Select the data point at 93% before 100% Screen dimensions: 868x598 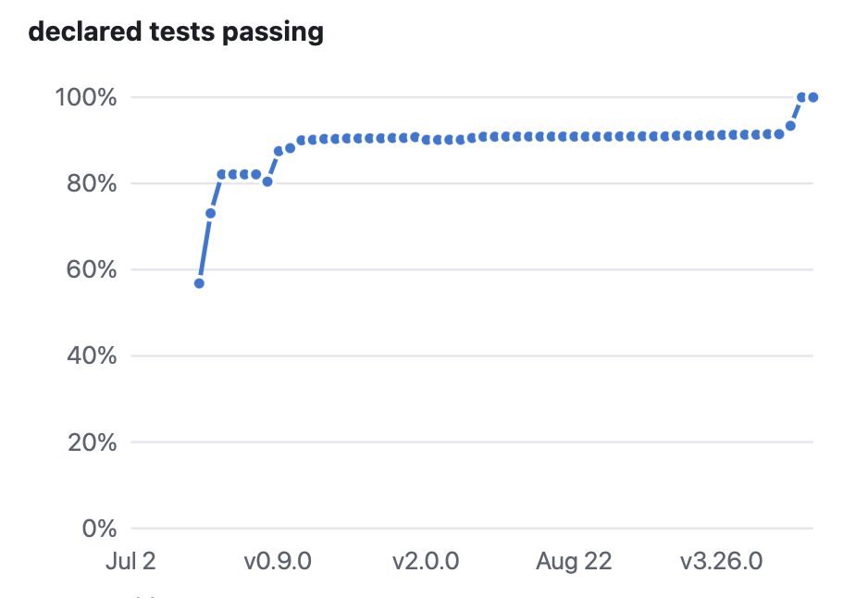coord(790,126)
